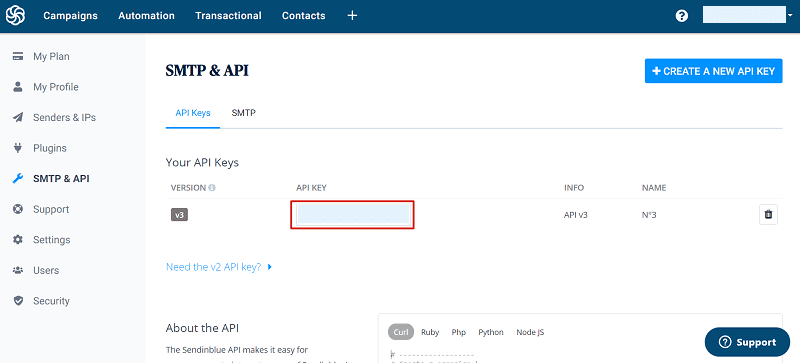The width and height of the screenshot is (800, 363).
Task: Open Settings in the sidebar
Action: pyautogui.click(x=52, y=239)
